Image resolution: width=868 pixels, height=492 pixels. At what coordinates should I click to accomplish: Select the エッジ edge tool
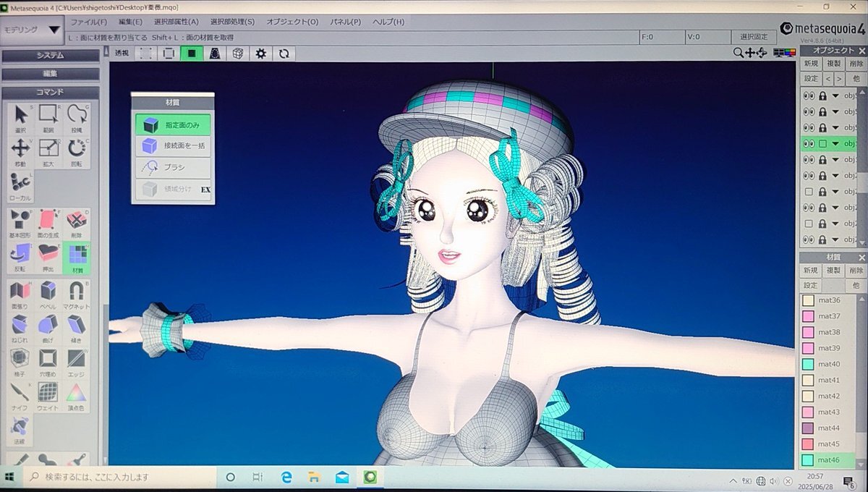click(x=77, y=362)
